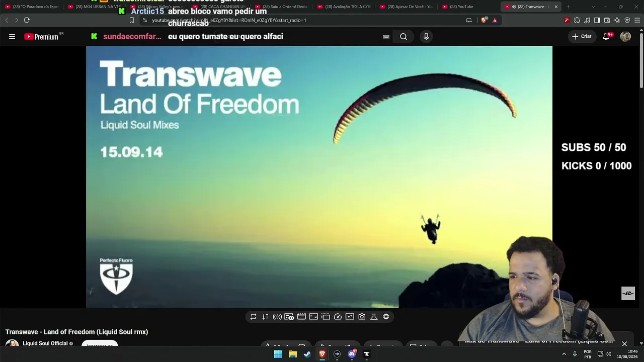This screenshot has width=644, height=362.
Task: Switch to the MG4 URBAN NA tab
Action: [95, 7]
